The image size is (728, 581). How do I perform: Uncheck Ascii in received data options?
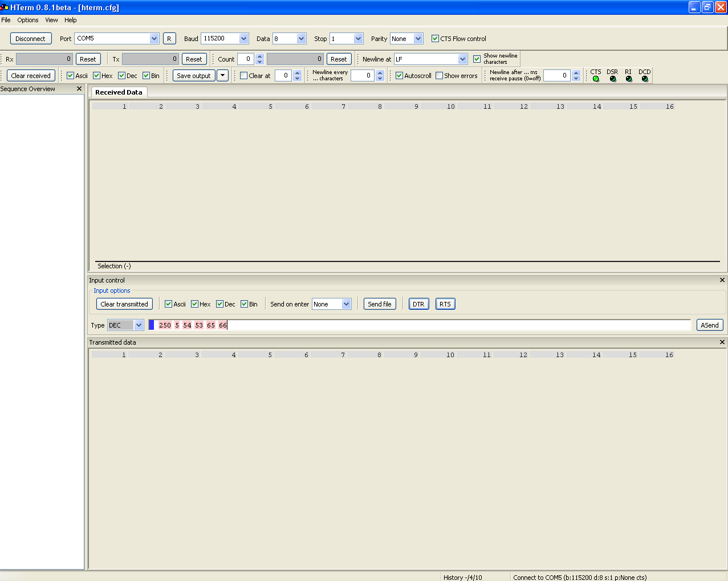[x=70, y=76]
